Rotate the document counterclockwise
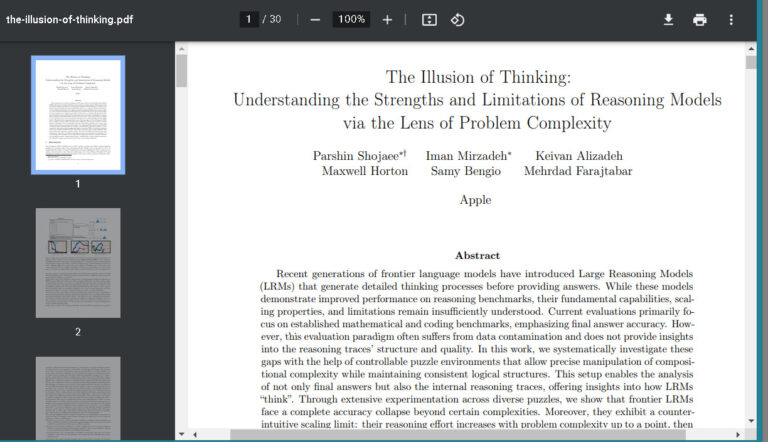768x442 pixels. point(457,20)
